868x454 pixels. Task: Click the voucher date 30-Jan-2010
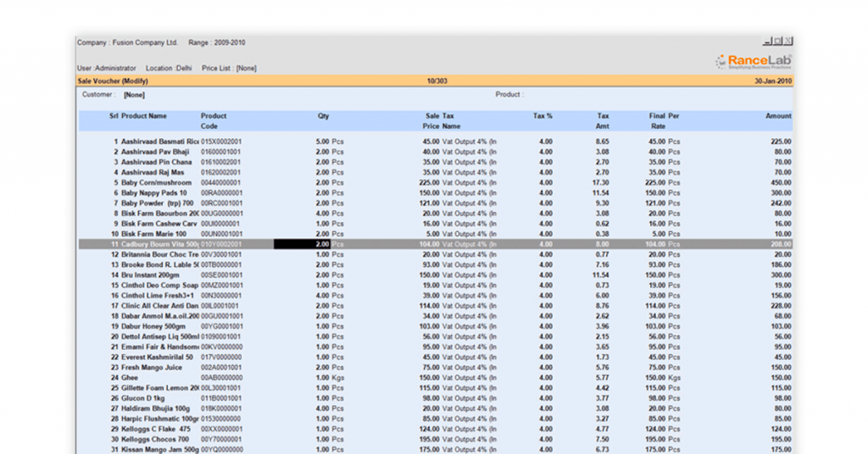(x=773, y=80)
